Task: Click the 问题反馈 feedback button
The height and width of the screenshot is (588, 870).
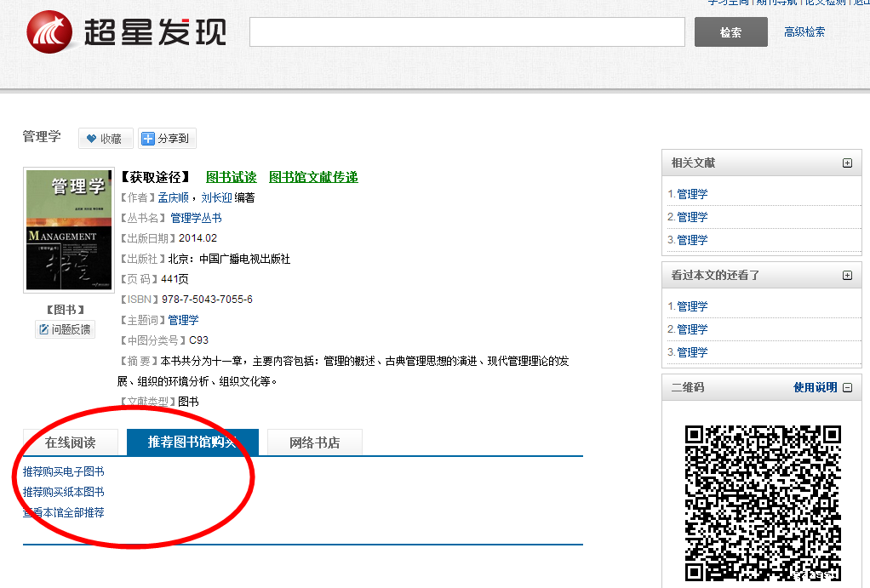Action: click(x=65, y=329)
